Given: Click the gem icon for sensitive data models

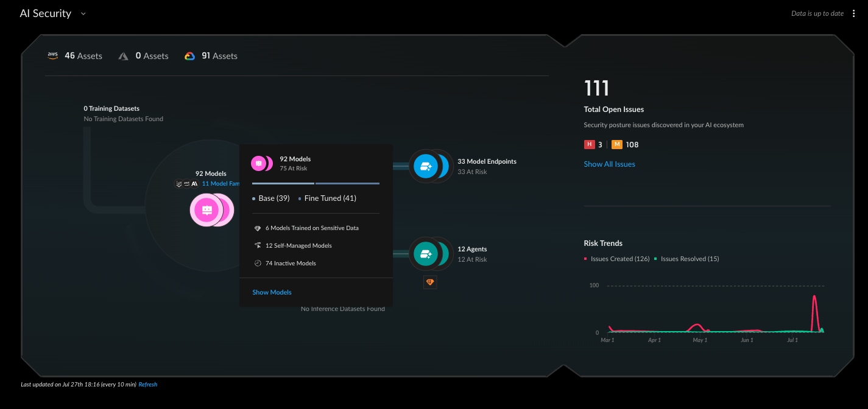Looking at the screenshot, I should (x=258, y=228).
